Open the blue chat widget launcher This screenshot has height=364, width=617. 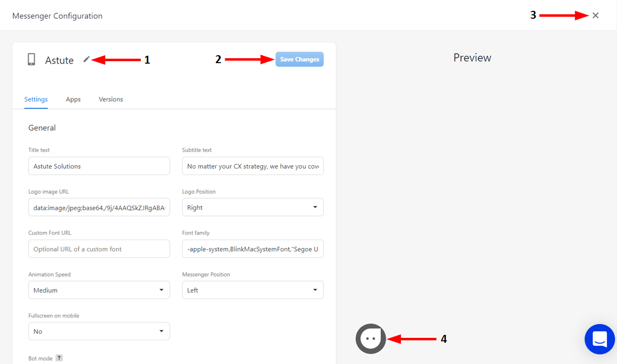pos(600,339)
